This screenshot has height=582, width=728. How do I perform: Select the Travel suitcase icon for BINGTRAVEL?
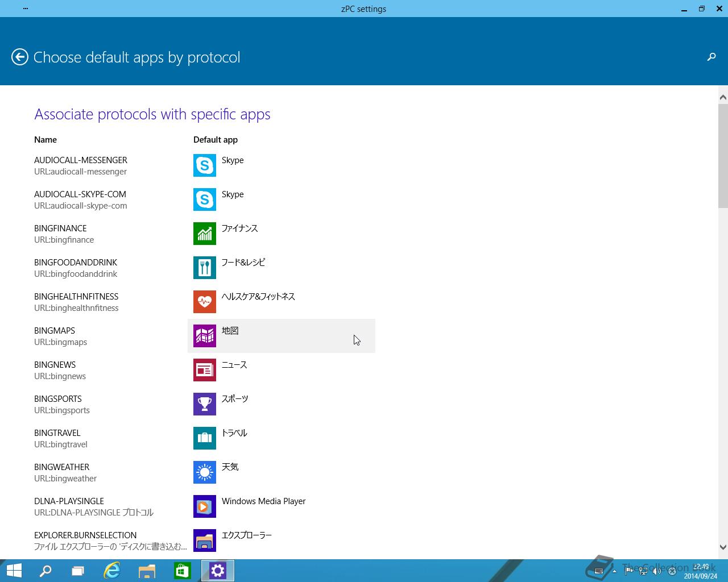[205, 438]
